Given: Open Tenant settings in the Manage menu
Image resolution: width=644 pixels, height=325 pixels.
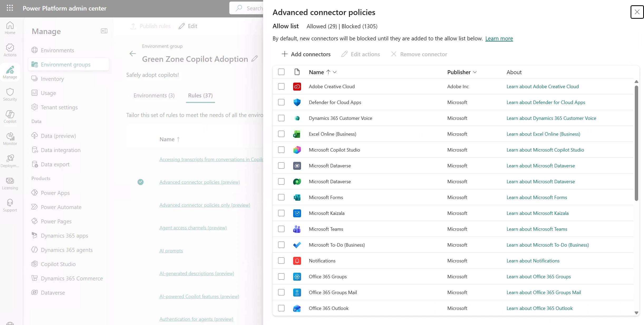Looking at the screenshot, I should (69, 107).
